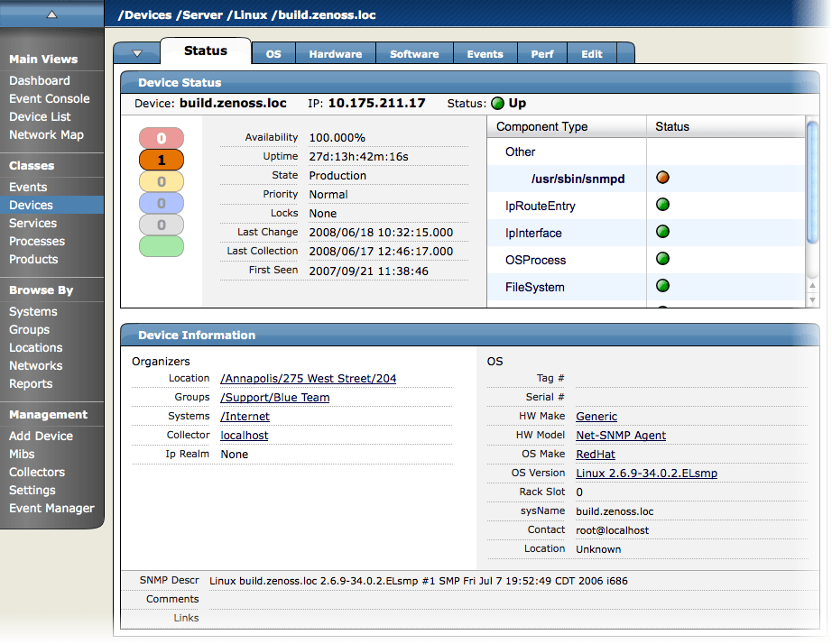Open Reports in the sidebar
This screenshot has height=644, width=832.
click(31, 384)
